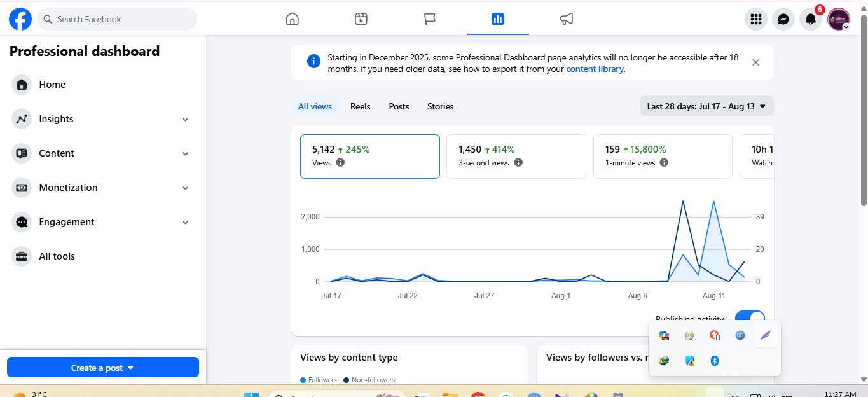Click the Views by content type heading
868x397 pixels.
click(x=349, y=358)
